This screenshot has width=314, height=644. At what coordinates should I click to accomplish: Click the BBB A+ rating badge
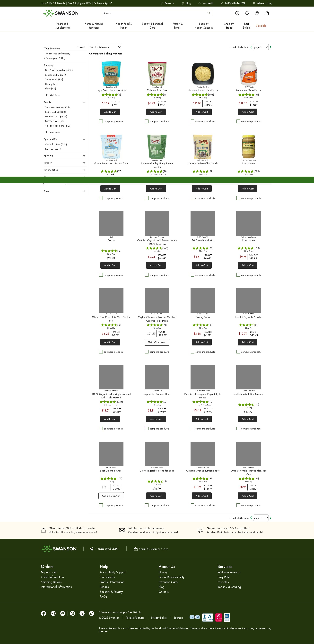(x=208, y=617)
